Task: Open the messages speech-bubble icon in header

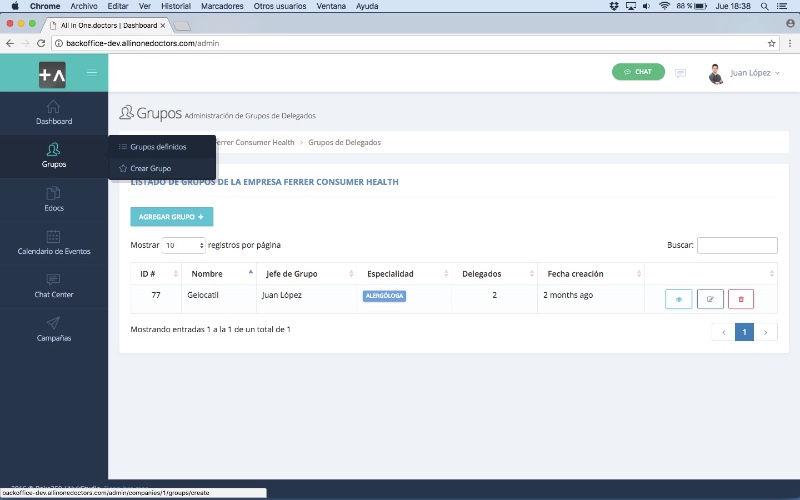Action: click(x=680, y=73)
